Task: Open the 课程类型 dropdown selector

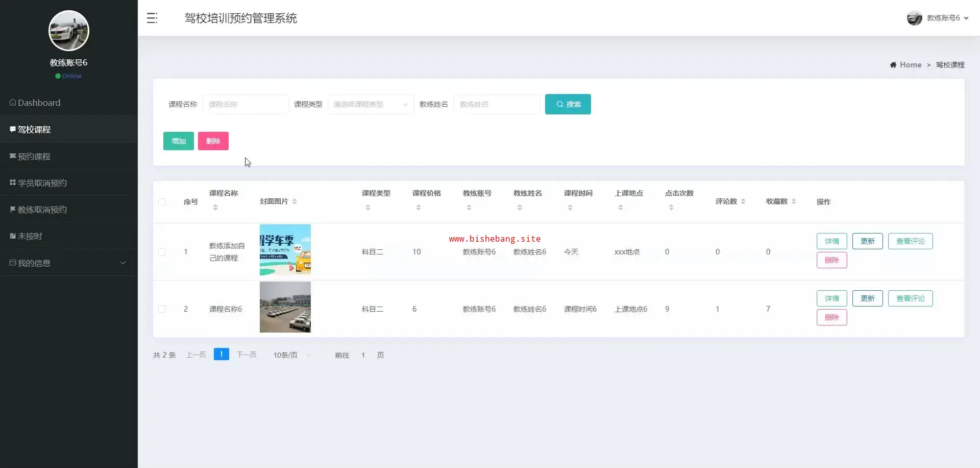Action: coord(371,104)
